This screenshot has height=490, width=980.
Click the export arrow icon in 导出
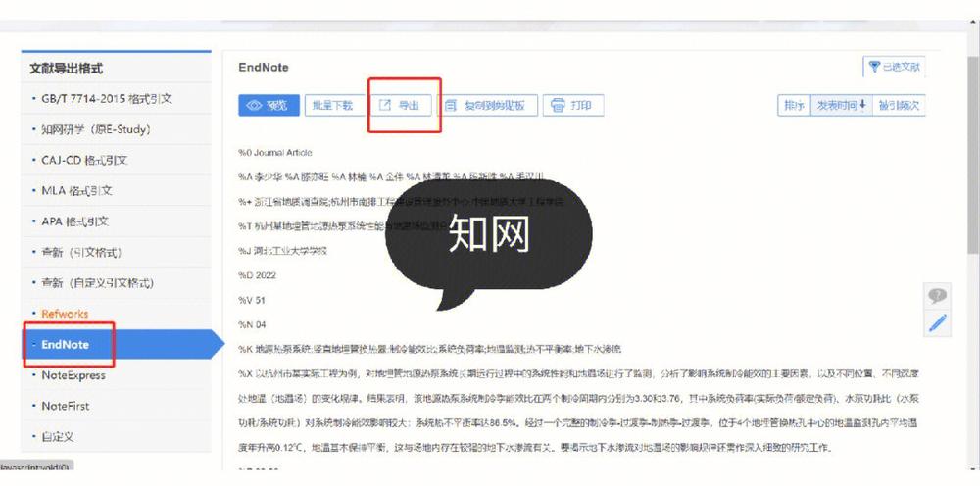coord(385,105)
